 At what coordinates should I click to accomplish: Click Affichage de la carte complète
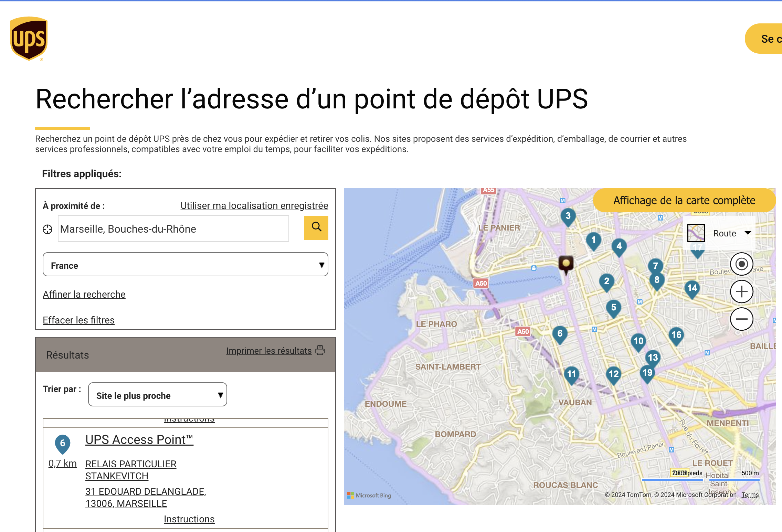[x=684, y=200]
